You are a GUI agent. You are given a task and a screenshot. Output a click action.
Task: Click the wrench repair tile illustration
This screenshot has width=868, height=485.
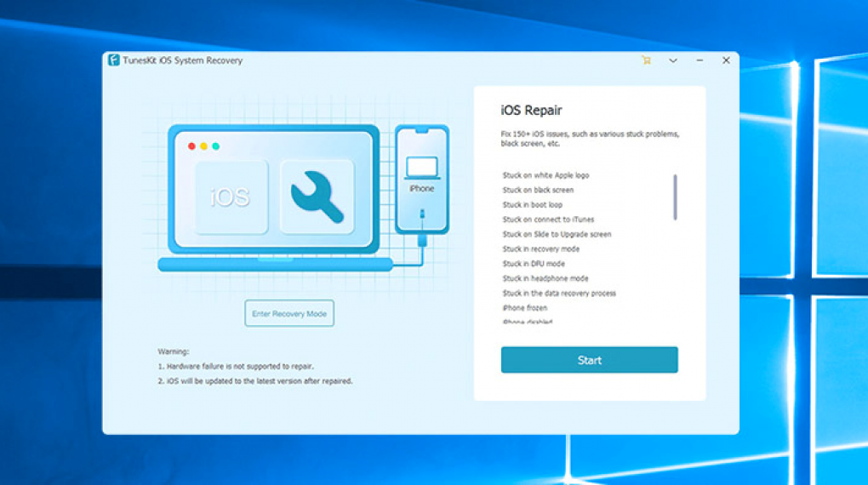point(317,197)
